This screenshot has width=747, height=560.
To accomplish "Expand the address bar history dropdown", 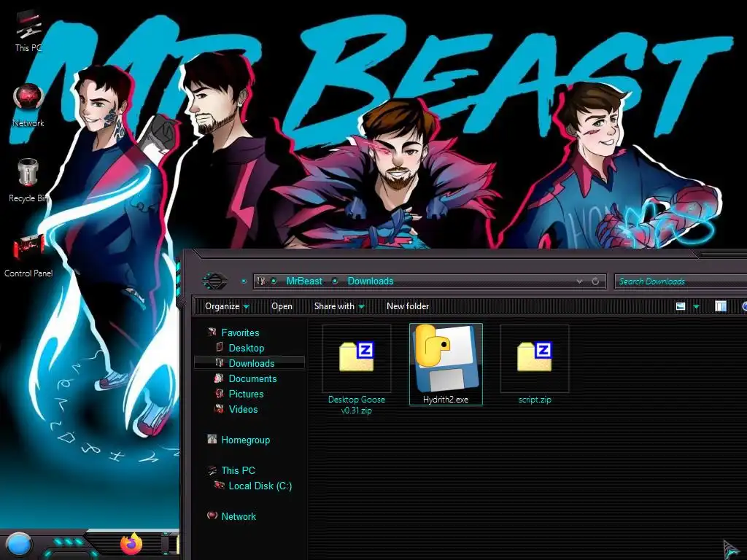I will tap(579, 281).
